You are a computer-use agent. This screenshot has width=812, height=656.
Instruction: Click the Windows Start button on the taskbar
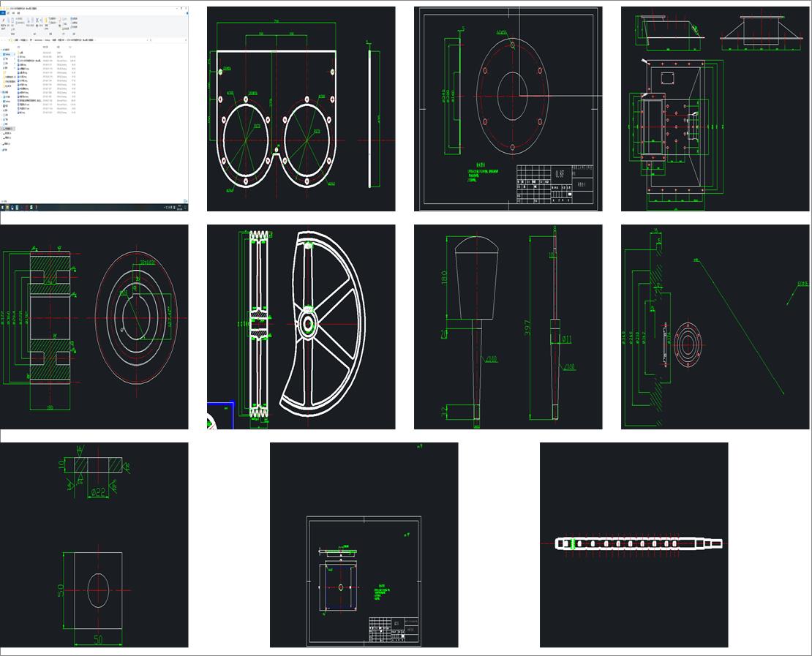[x=2, y=208]
